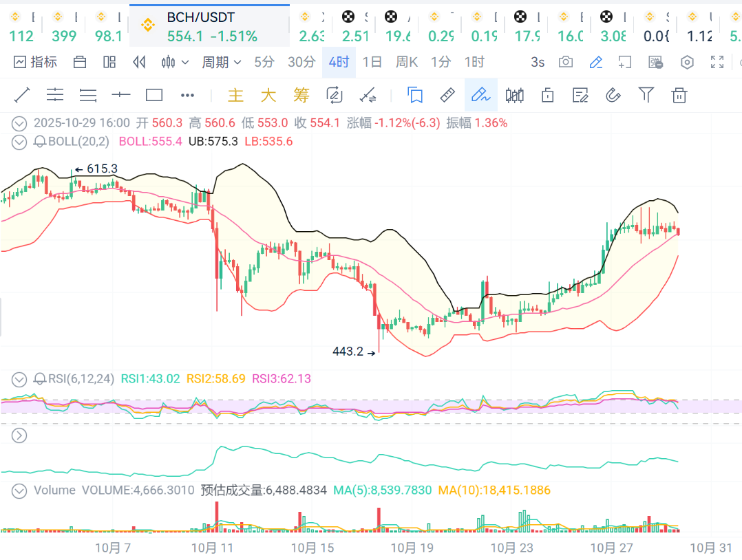The image size is (742, 560).
Task: Open the candlestick chart type dropdown
Action: (x=175, y=62)
